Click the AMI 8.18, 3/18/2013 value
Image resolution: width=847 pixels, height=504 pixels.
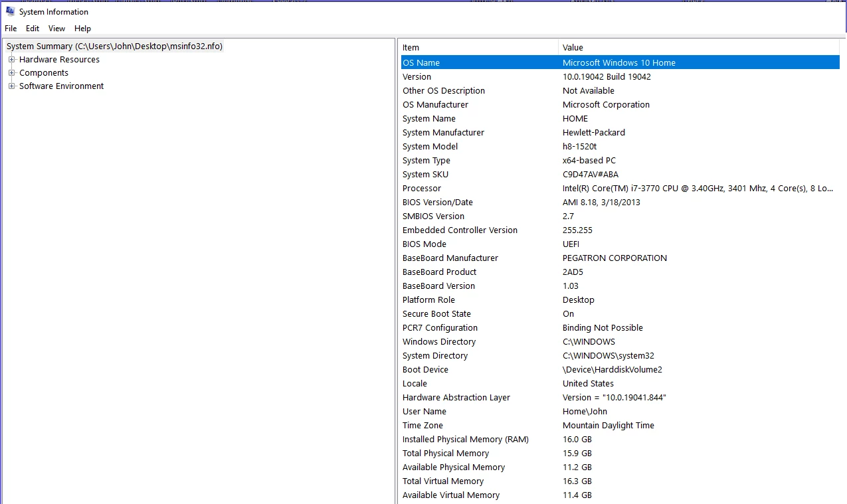(x=601, y=202)
